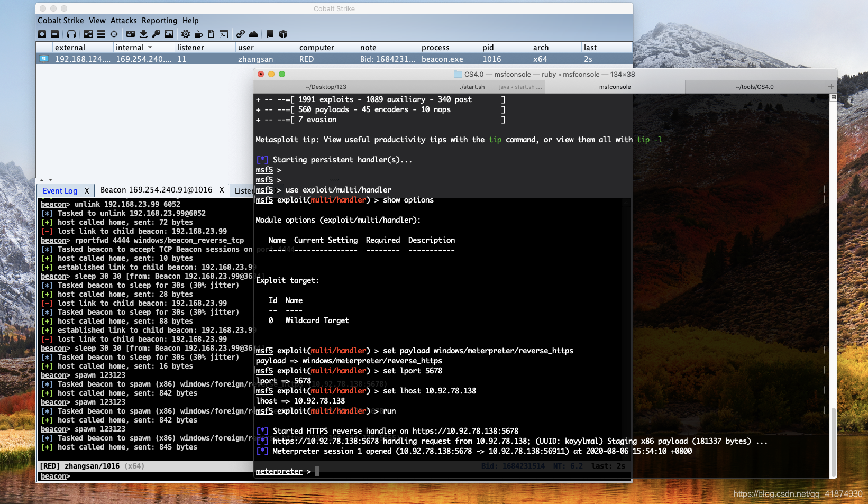Image resolution: width=868 pixels, height=504 pixels.
Task: Click the chain link host file icon
Action: (241, 34)
